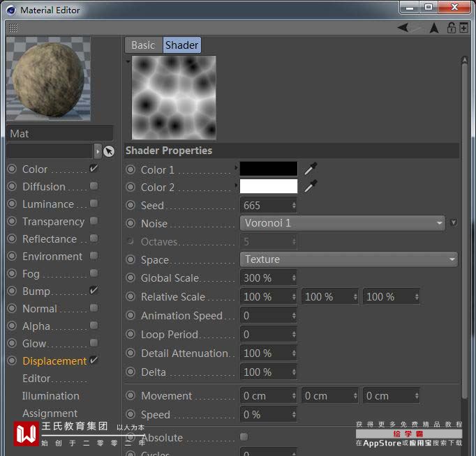This screenshot has width=476, height=456.
Task: Open the Displacement channel settings
Action: (x=54, y=360)
